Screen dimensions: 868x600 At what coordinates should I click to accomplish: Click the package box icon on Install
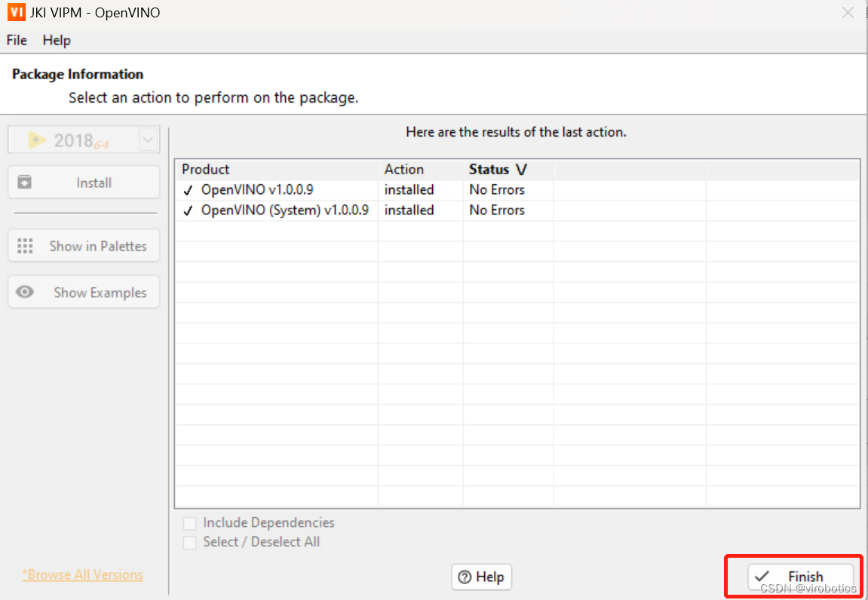(x=24, y=183)
